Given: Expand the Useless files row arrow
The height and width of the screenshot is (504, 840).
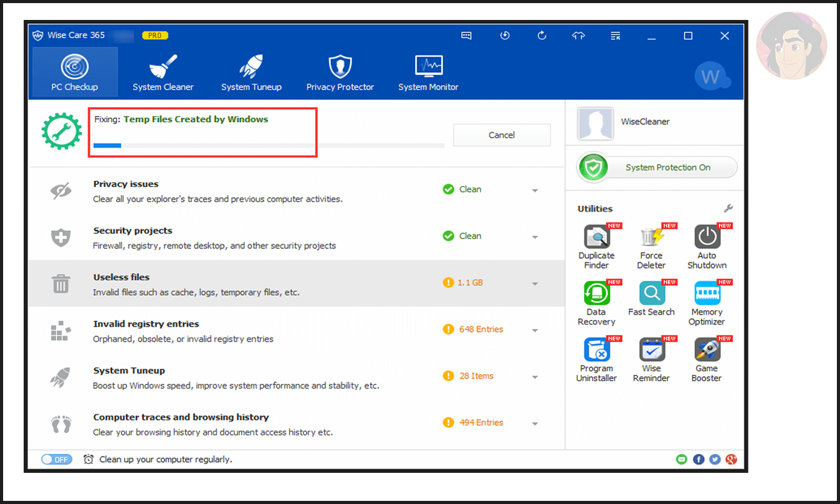Looking at the screenshot, I should tap(535, 284).
